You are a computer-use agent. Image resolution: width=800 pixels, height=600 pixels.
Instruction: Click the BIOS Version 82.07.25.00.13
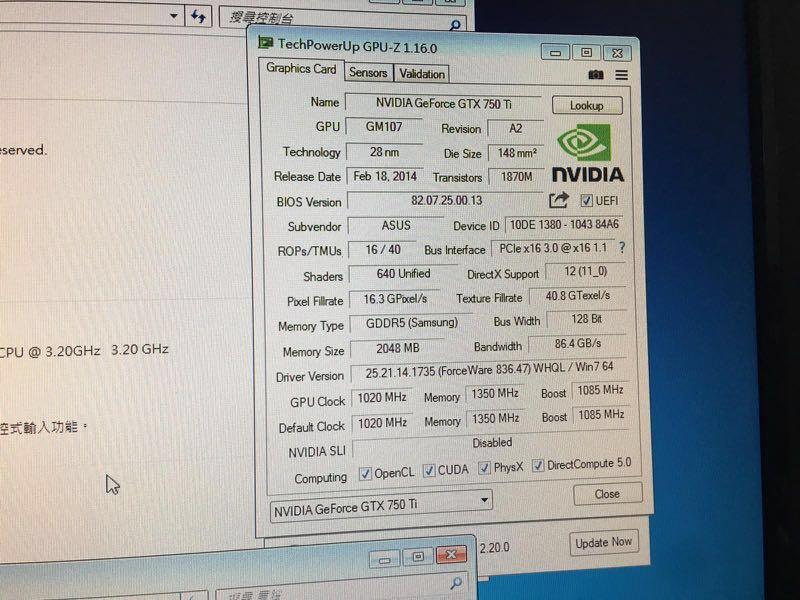(x=446, y=201)
